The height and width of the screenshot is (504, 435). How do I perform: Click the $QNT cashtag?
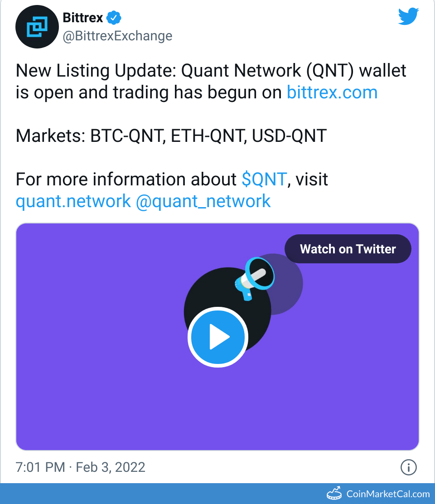click(x=264, y=179)
